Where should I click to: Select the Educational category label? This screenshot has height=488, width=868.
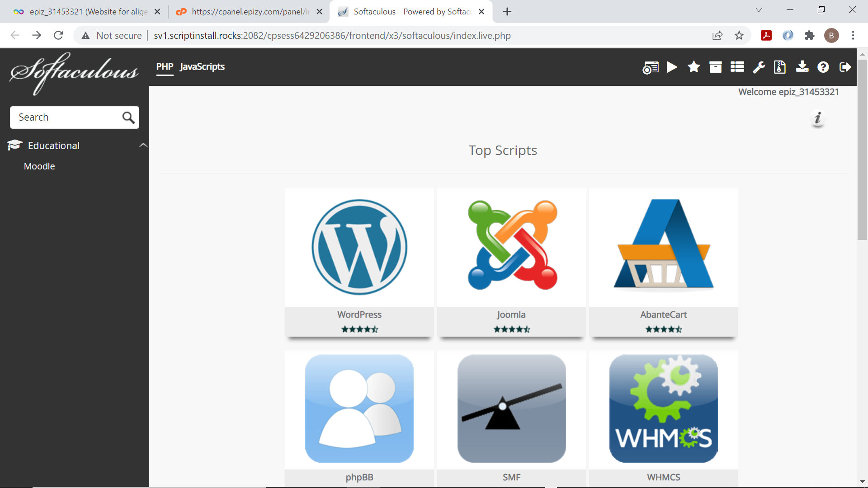click(x=54, y=145)
